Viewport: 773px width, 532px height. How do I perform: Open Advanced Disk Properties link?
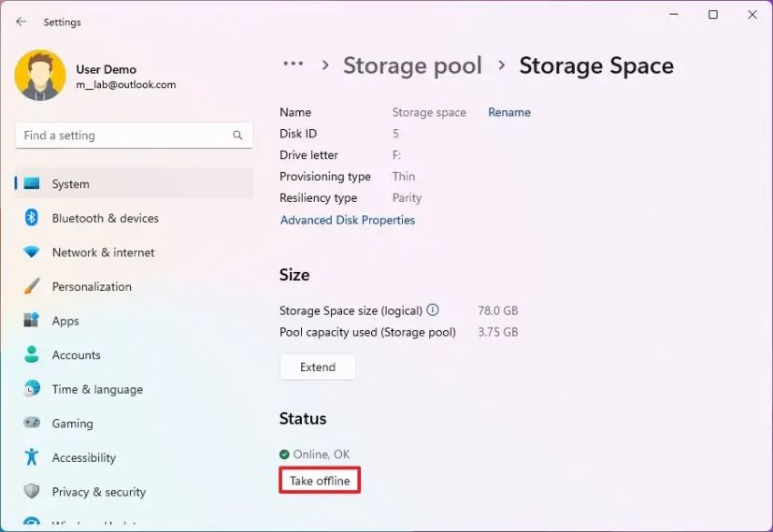point(348,221)
